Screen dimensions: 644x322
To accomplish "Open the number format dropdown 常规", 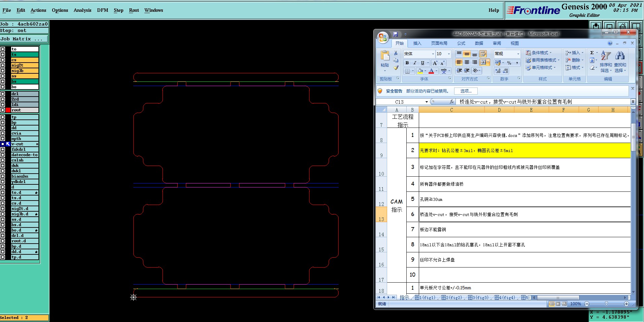I will (518, 54).
